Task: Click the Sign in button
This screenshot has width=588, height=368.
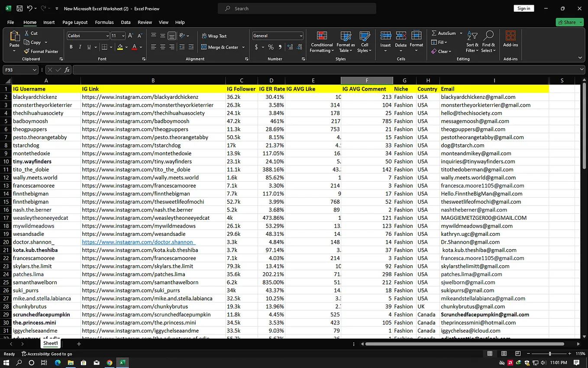Action: point(523,8)
